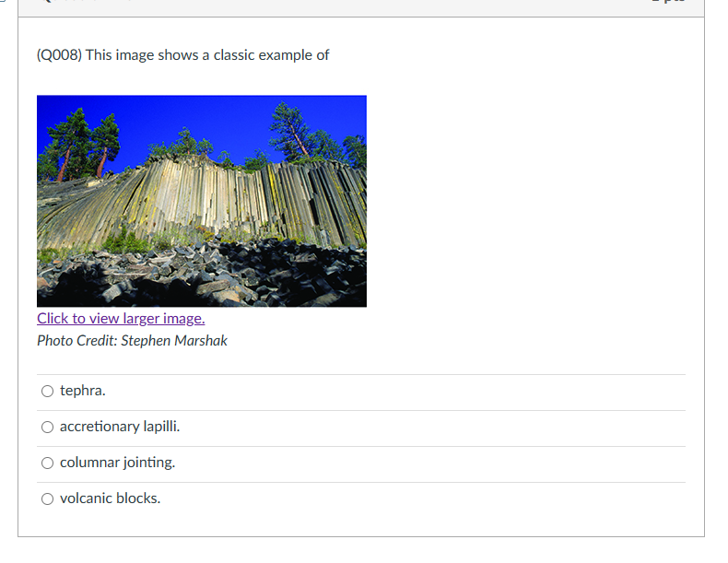This screenshot has width=728, height=563.
Task: Open the Click to view larger image link
Action: [x=121, y=319]
